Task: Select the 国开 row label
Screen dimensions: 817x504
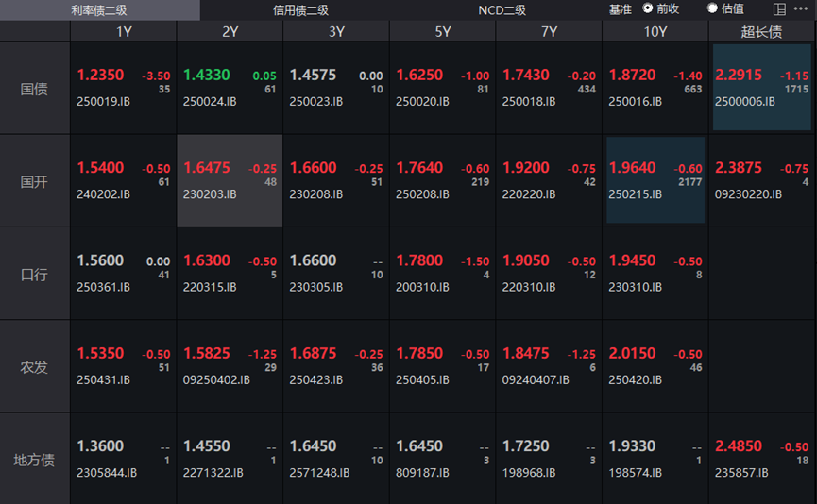Action: [35, 181]
